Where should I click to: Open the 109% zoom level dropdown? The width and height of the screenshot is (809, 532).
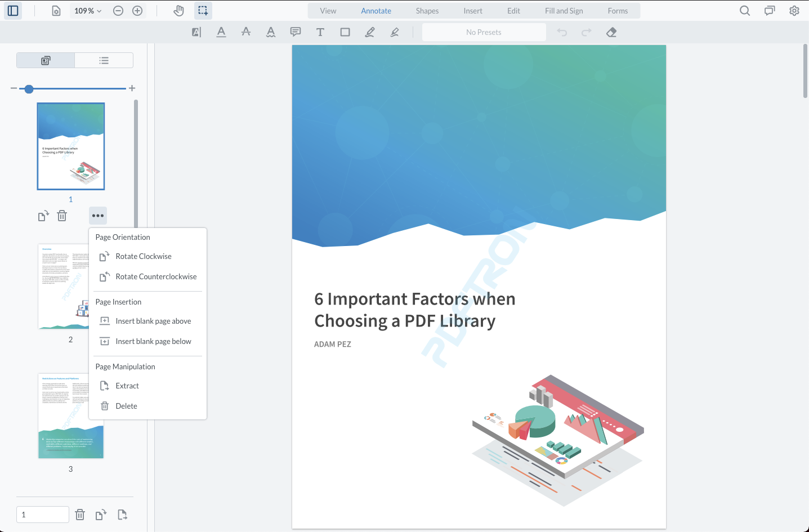coord(88,11)
